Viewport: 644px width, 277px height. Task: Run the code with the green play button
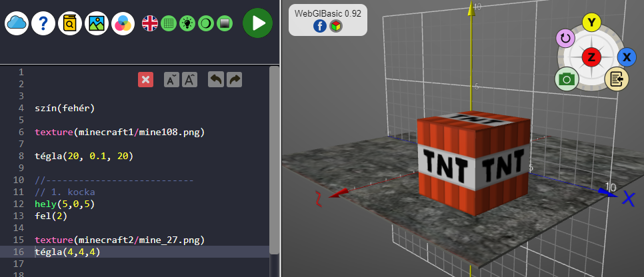pos(257,23)
